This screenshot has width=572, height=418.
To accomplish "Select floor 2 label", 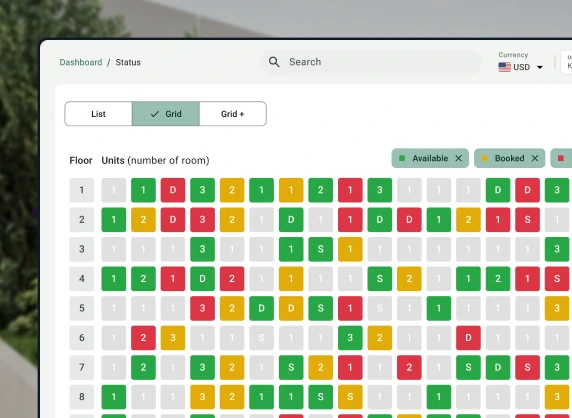I will (82, 220).
